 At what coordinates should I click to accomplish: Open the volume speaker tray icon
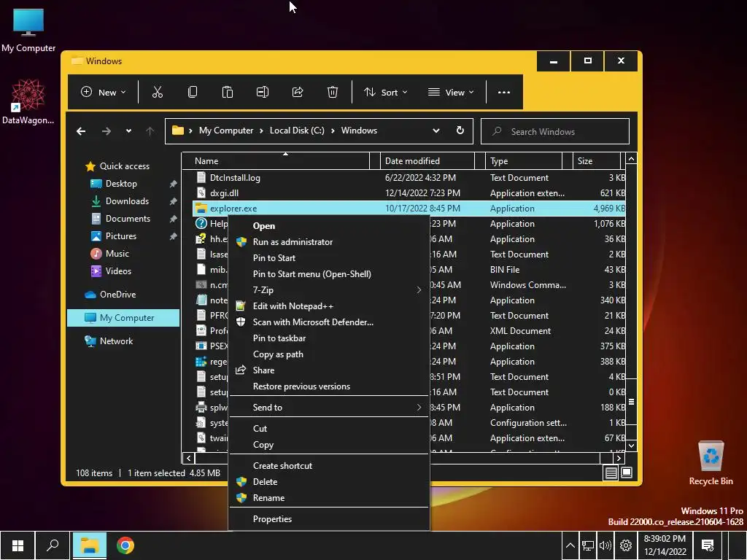point(605,545)
